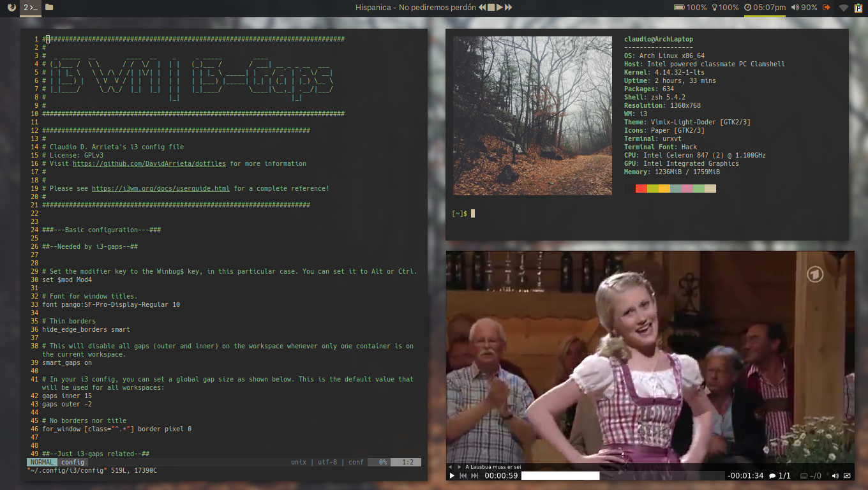Click the red color block in neofetch
This screenshot has width=868, height=490.
tap(641, 189)
